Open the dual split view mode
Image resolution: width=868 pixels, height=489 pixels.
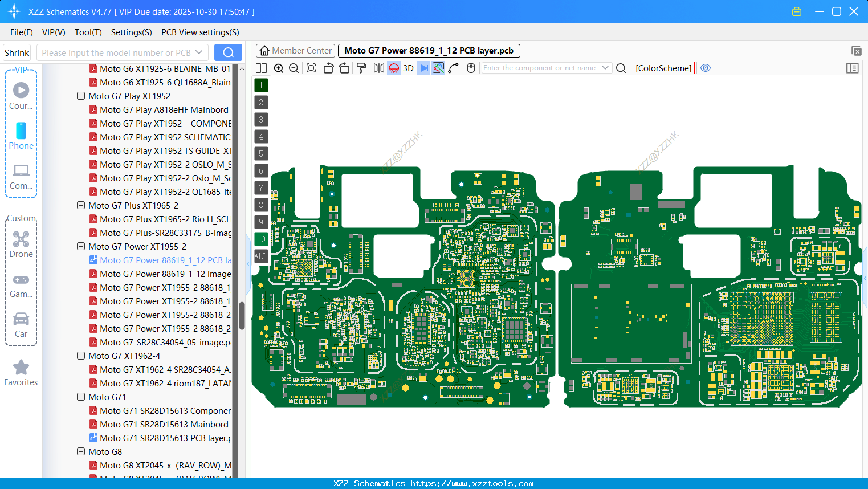261,68
